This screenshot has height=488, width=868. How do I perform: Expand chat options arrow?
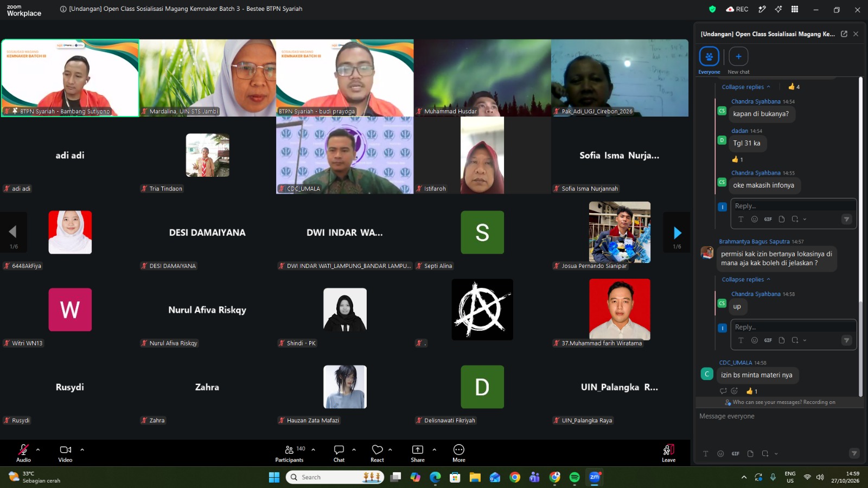[x=354, y=450]
